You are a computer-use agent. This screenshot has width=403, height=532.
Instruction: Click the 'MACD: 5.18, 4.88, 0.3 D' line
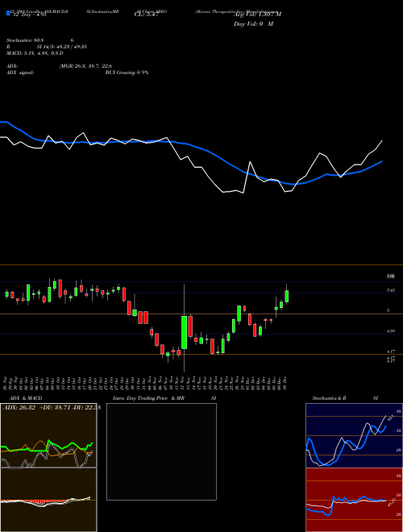35,53
